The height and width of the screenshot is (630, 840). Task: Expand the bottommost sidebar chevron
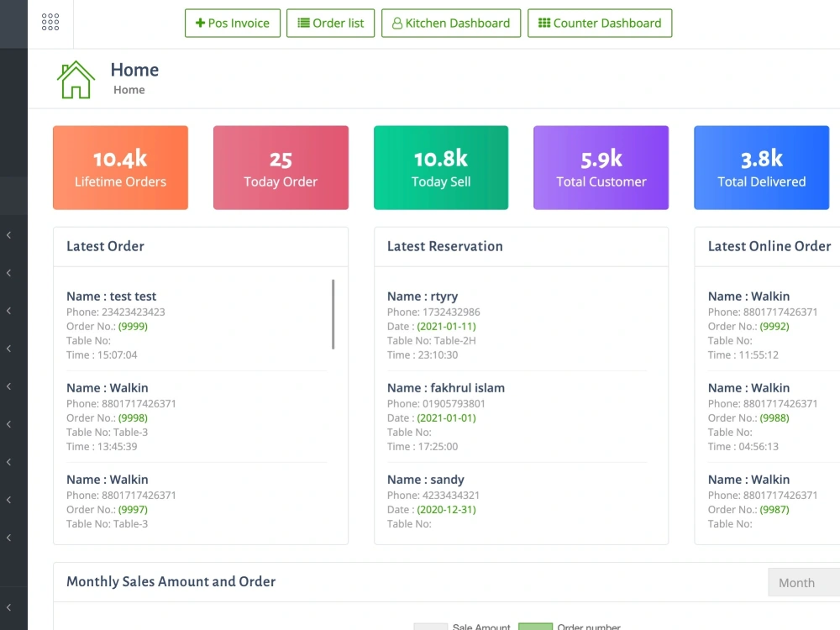[x=8, y=607]
